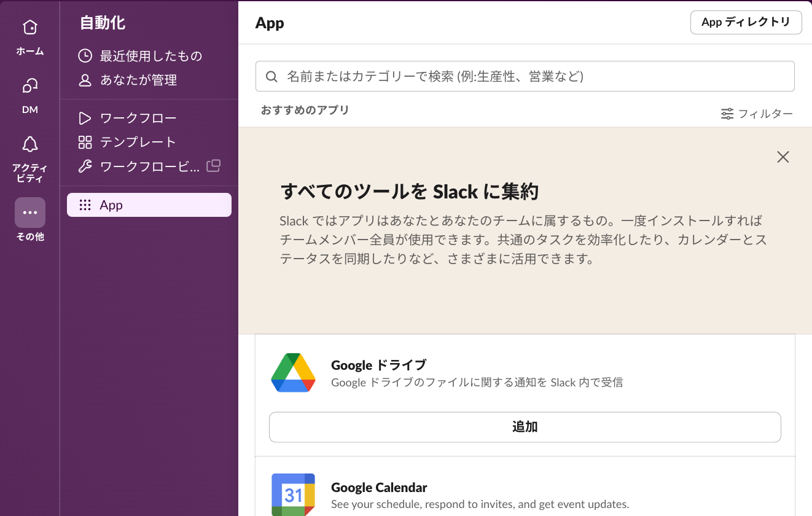This screenshot has width=812, height=516.
Task: Click the dotted grid icon beside App
Action: tap(85, 205)
